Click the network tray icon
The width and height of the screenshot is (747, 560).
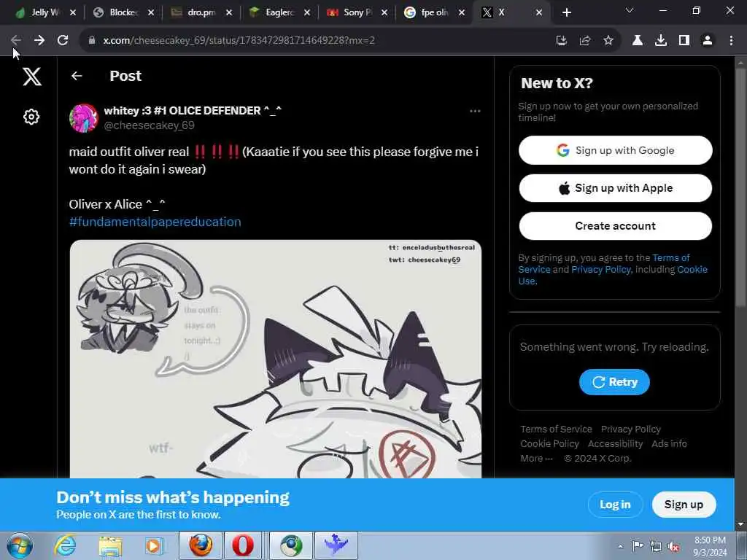[x=656, y=547]
